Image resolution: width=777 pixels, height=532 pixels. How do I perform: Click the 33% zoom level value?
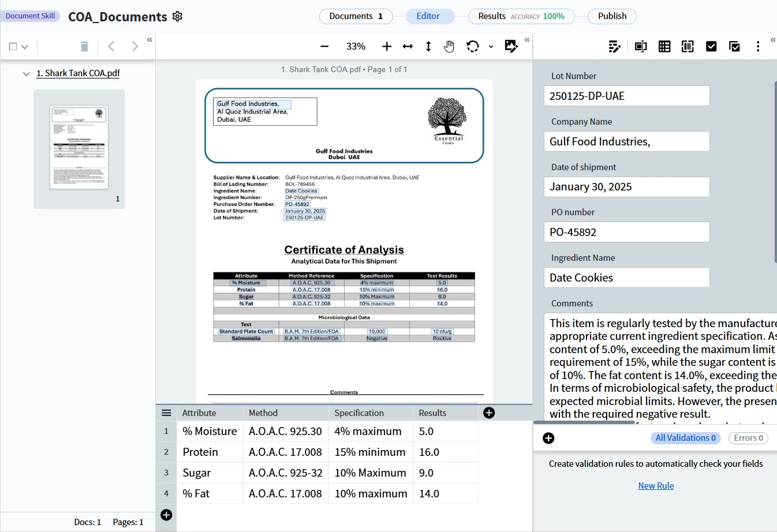pos(356,46)
